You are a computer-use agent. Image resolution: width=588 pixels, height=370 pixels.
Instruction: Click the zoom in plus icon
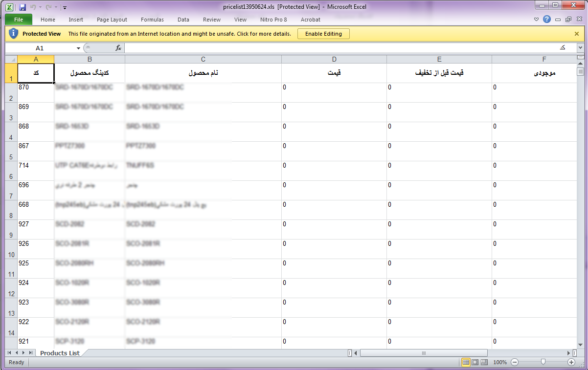[x=571, y=362]
